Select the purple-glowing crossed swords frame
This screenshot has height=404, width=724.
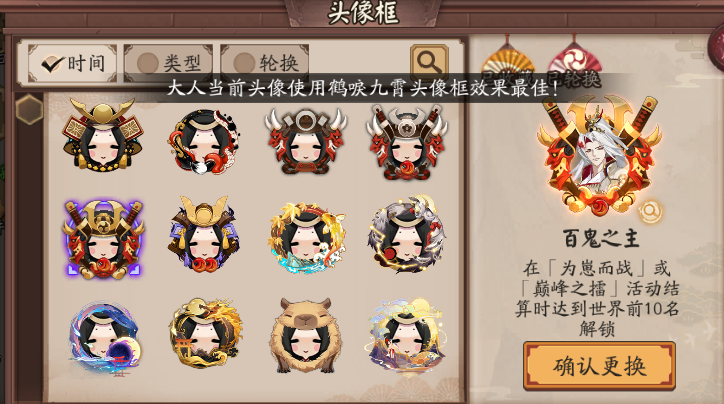coord(103,239)
